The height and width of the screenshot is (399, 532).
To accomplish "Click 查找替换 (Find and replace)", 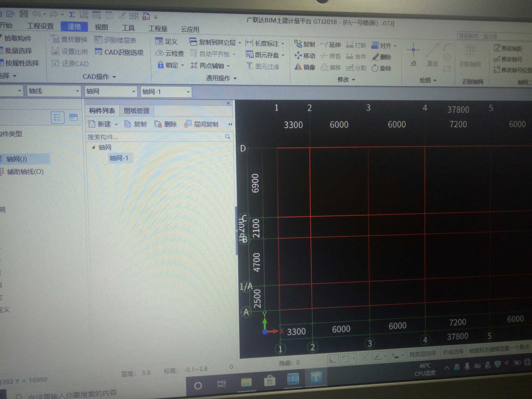I will (x=70, y=40).
